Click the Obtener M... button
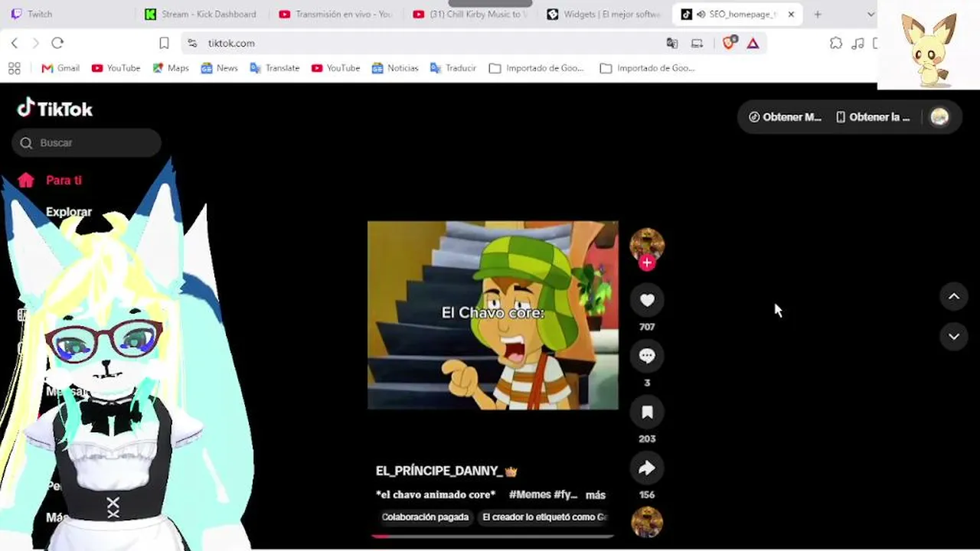 785,117
